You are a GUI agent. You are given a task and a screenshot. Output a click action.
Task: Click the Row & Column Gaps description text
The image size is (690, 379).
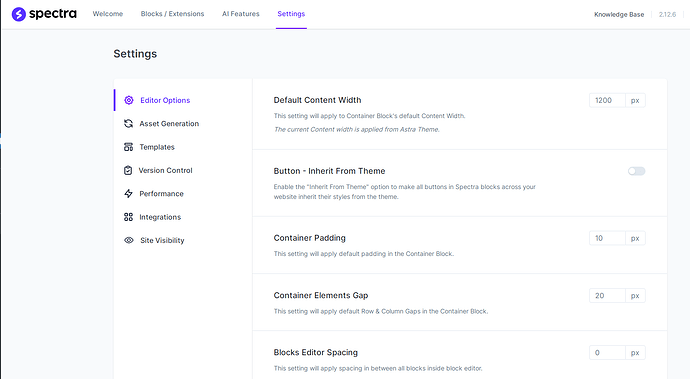[x=381, y=311]
